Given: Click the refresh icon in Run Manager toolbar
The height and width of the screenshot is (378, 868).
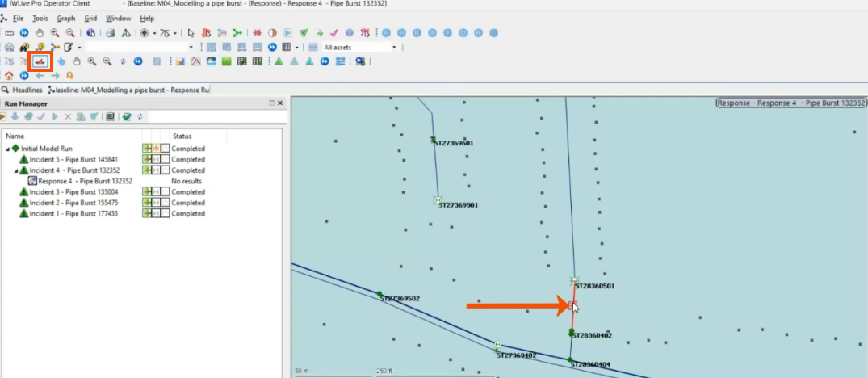Looking at the screenshot, I should pyautogui.click(x=140, y=117).
